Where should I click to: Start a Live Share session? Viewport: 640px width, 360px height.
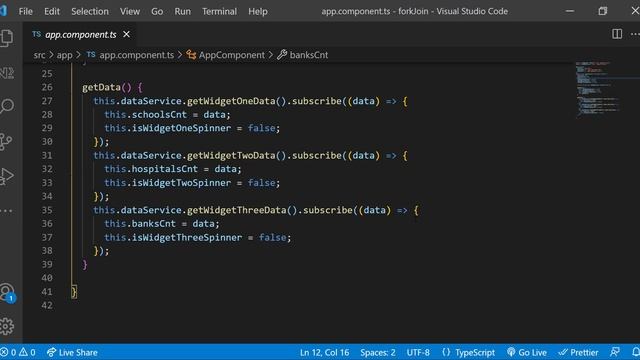72,352
